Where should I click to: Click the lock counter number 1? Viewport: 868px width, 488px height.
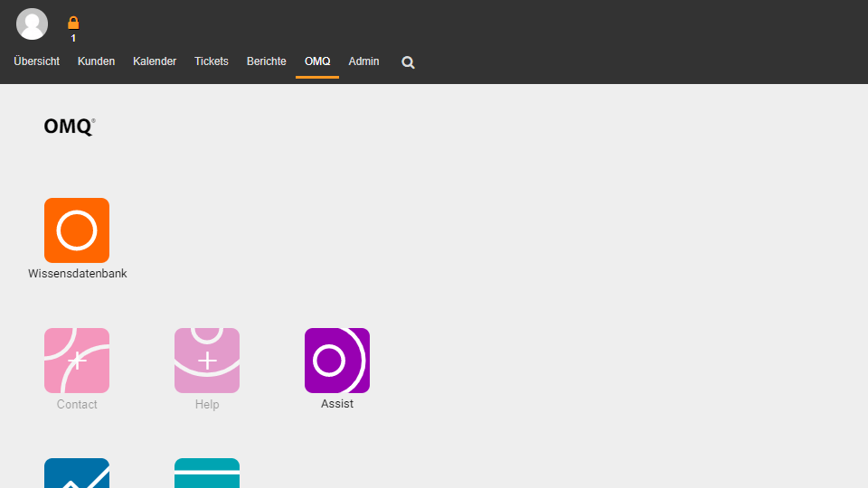[73, 38]
